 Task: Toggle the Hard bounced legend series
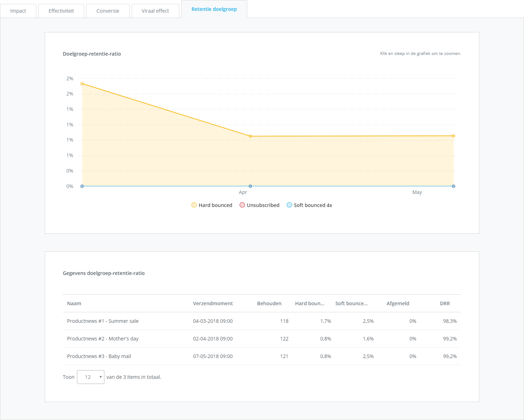212,205
